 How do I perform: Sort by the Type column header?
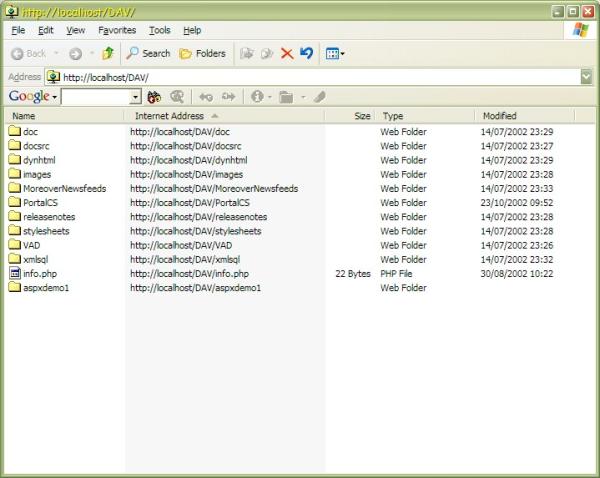coord(425,116)
